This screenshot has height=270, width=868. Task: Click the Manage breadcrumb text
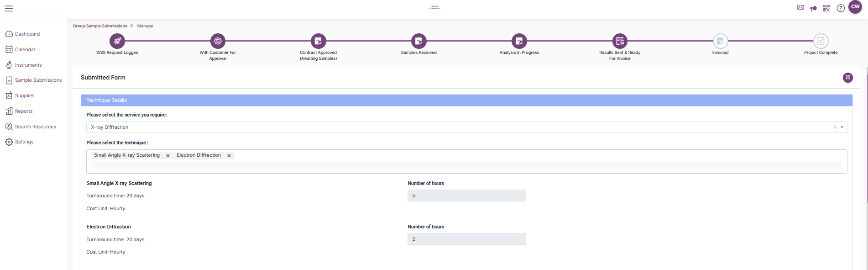(145, 26)
